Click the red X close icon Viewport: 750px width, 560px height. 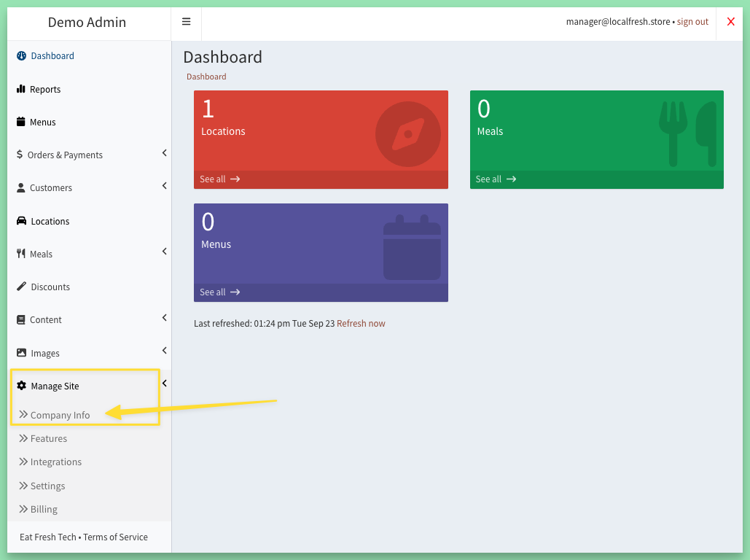coord(730,22)
